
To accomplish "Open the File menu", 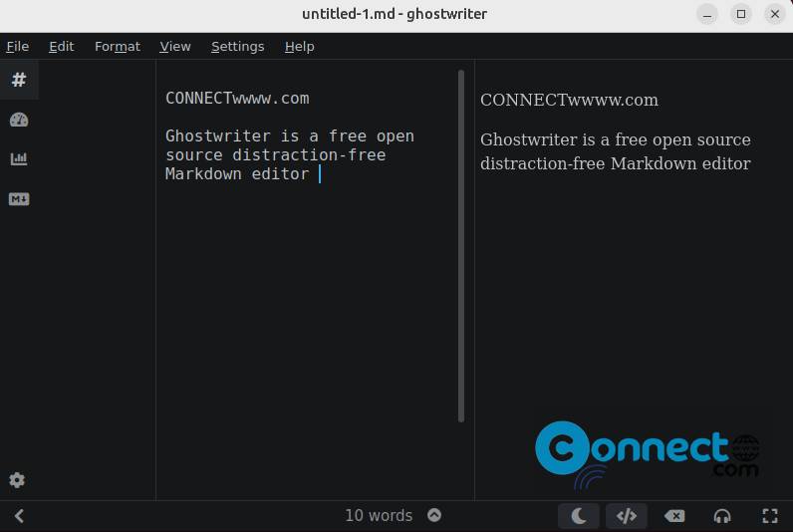I will (18, 47).
